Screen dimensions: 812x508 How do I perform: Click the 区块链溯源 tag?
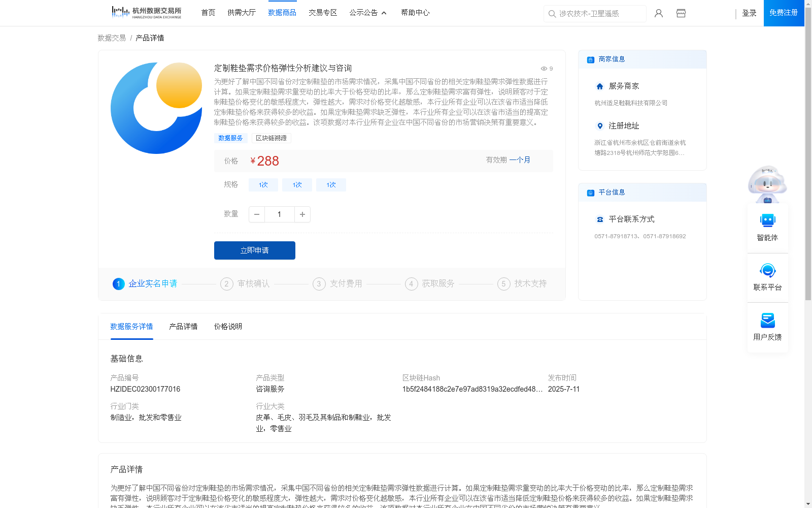pyautogui.click(x=272, y=138)
